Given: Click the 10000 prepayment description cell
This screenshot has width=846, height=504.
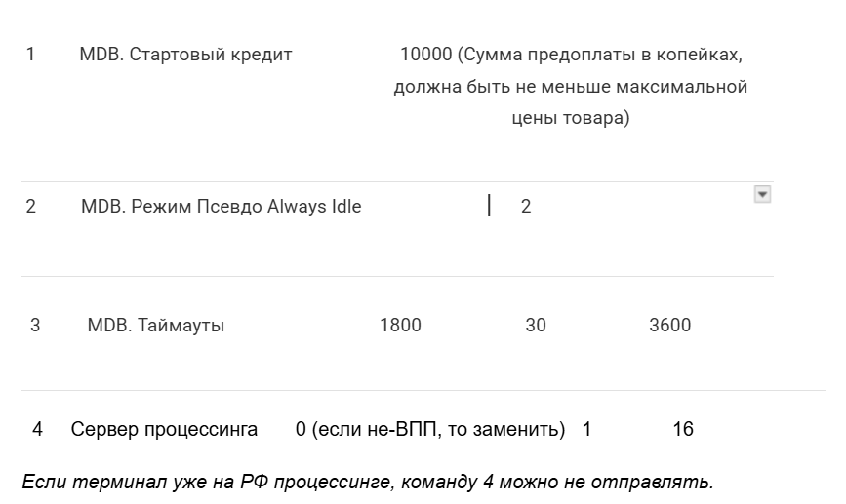Looking at the screenshot, I should 571,86.
